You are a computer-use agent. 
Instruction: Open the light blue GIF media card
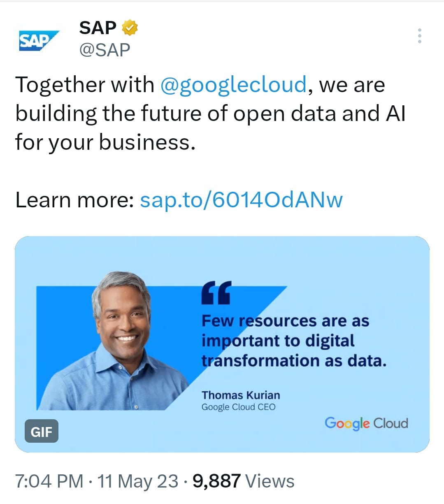coord(222,344)
